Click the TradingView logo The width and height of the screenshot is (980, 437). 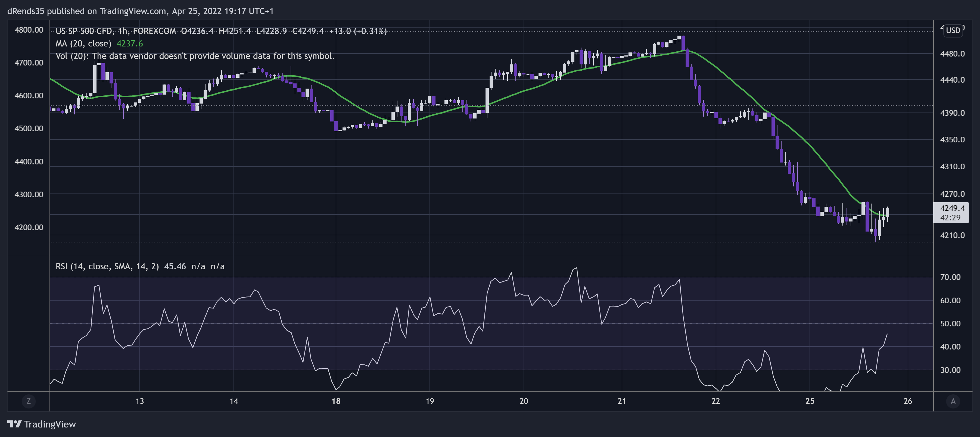coord(42,424)
